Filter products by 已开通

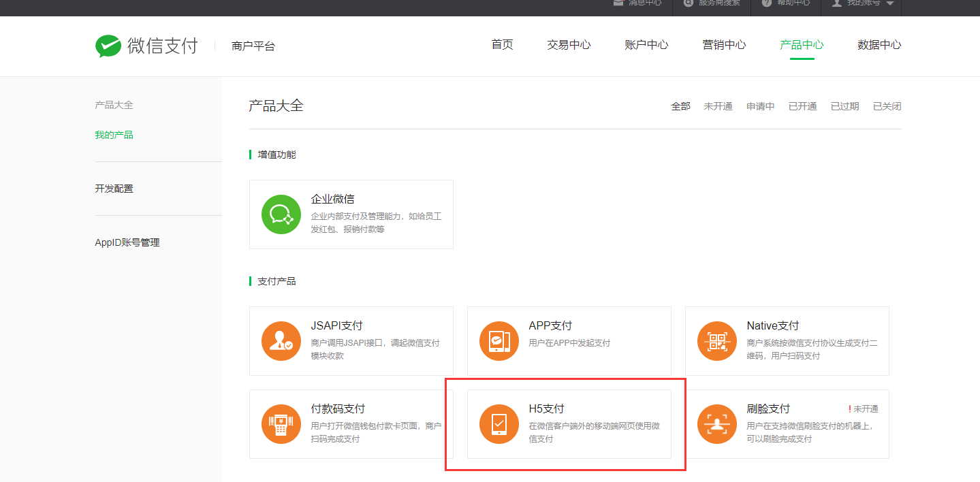point(802,106)
